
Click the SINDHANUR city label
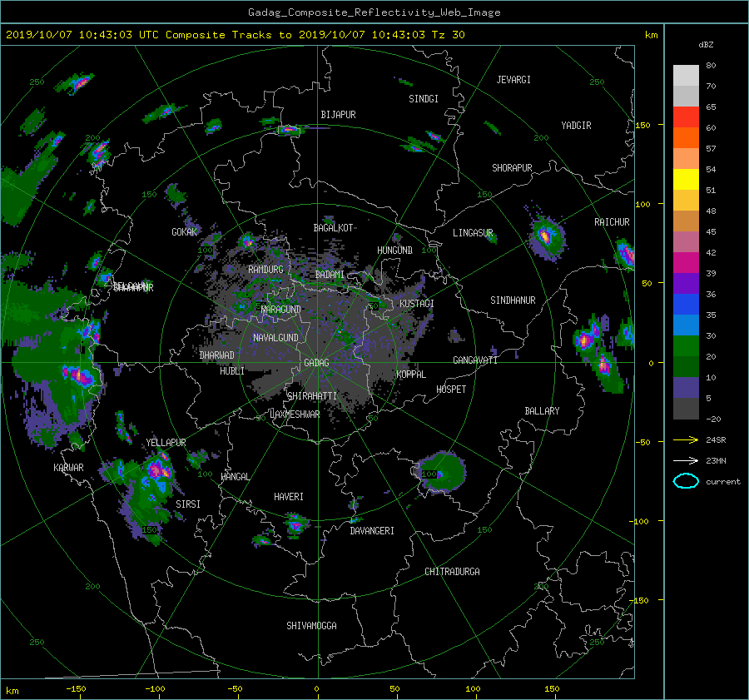coord(513,300)
